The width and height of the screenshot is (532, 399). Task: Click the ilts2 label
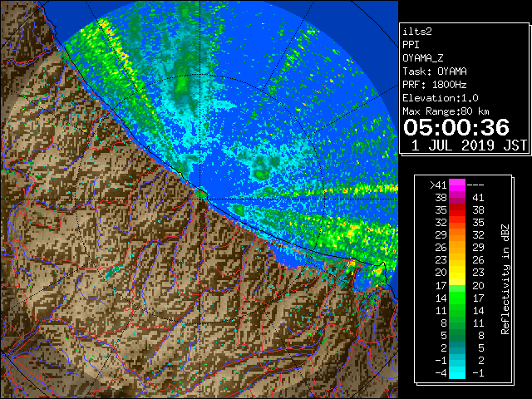coord(417,32)
